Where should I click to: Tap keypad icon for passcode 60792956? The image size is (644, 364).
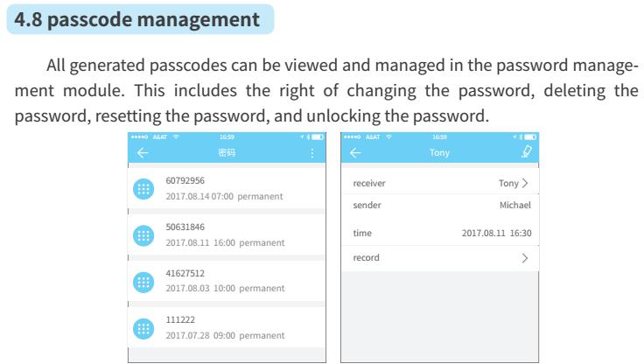pyautogui.click(x=143, y=189)
